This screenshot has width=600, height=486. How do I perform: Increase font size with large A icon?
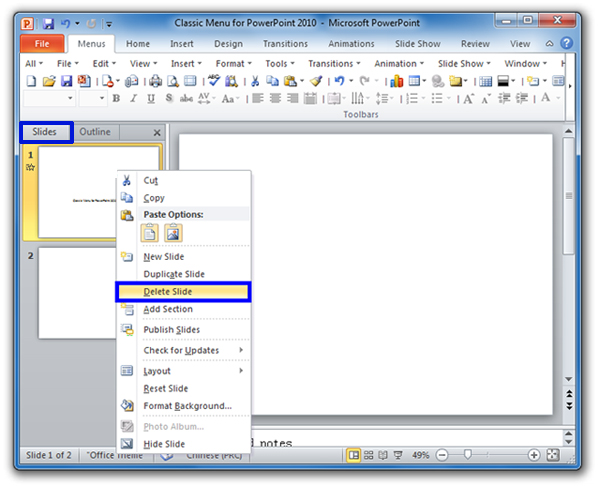point(468,99)
